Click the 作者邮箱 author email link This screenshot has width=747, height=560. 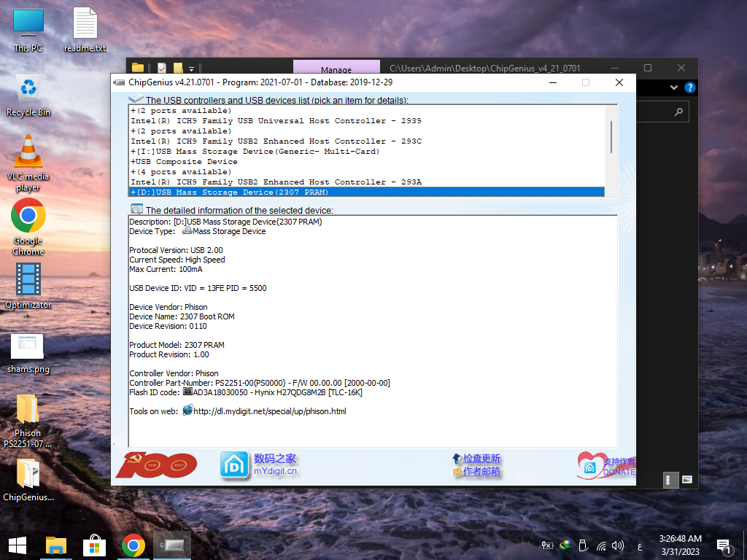(481, 472)
